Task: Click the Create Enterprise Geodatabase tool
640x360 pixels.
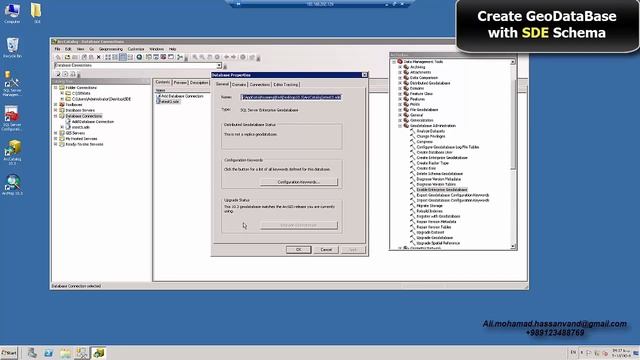Action: (x=442, y=158)
